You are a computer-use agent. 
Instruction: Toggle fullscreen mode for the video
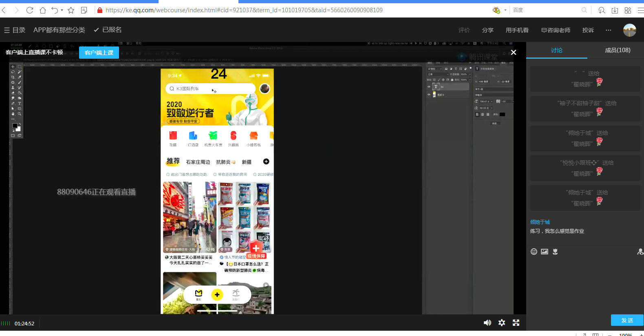(x=516, y=323)
